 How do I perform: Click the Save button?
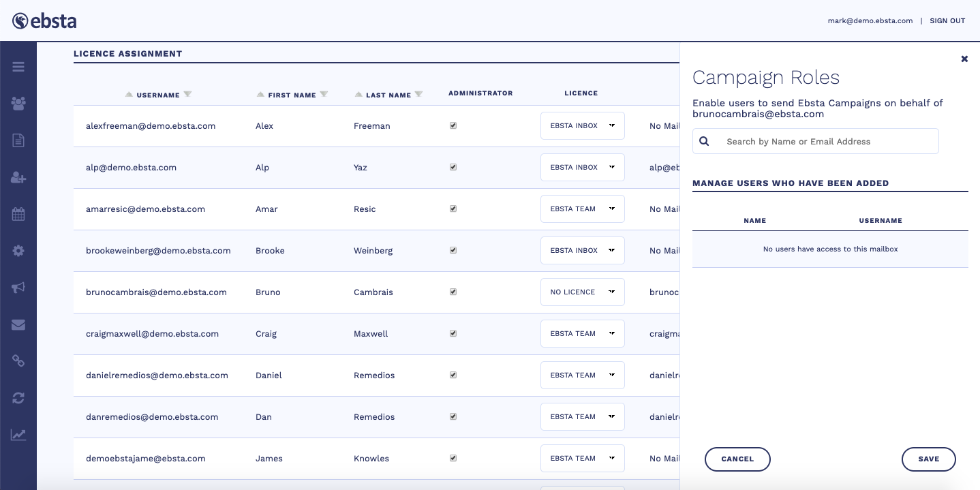(x=928, y=459)
